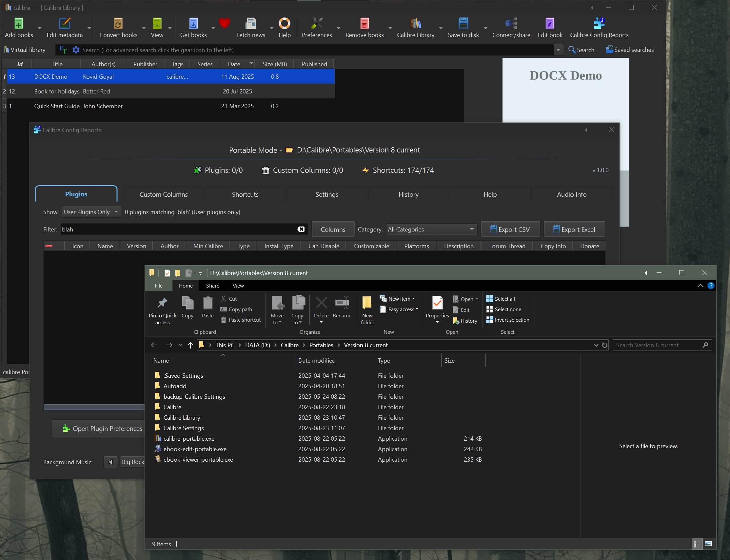
Task: Open Convert books tool
Action: tap(118, 24)
